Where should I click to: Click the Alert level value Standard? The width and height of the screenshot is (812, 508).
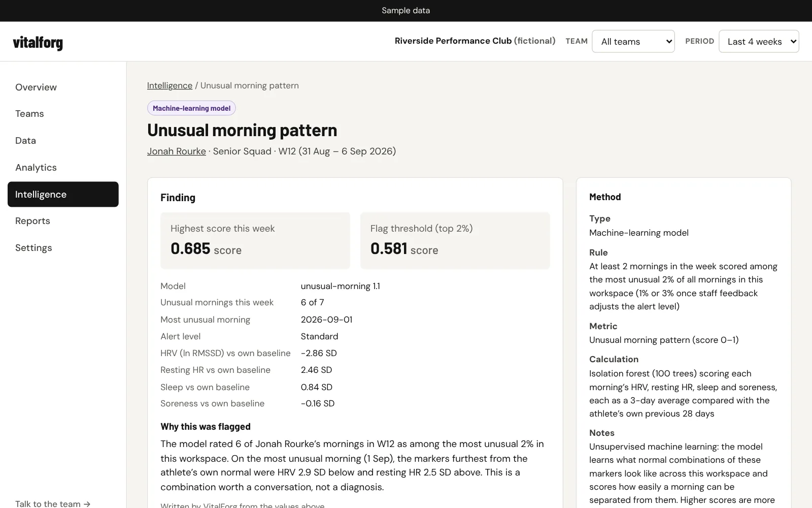(x=319, y=336)
